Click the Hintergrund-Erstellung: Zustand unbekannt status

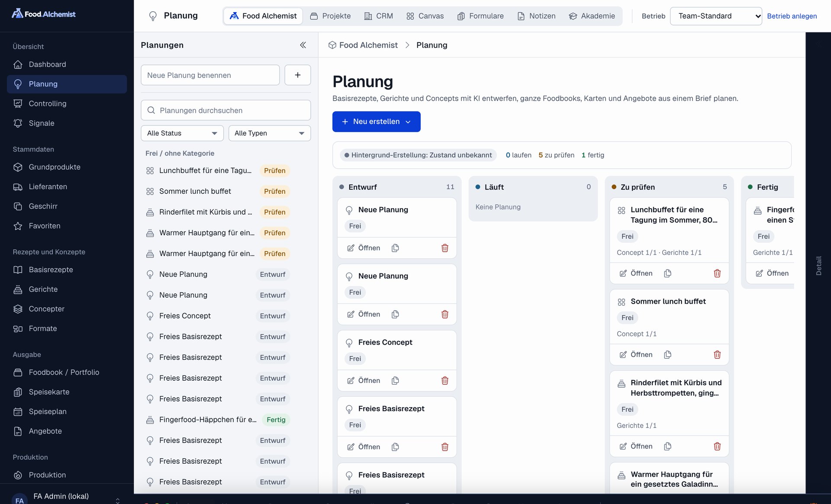coord(418,155)
